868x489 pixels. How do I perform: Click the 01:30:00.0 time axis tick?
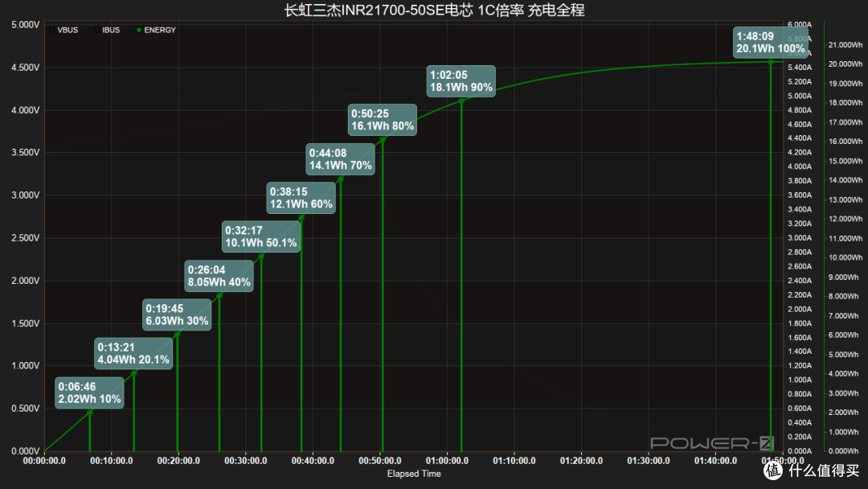pyautogui.click(x=649, y=461)
